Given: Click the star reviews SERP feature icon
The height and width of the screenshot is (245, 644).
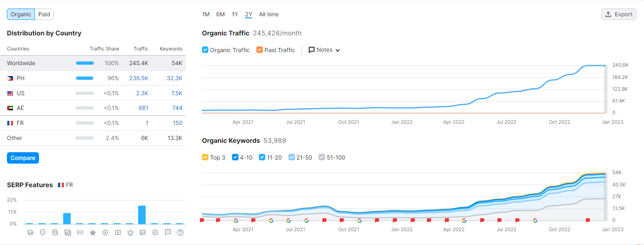Looking at the screenshot, I should point(93,232).
